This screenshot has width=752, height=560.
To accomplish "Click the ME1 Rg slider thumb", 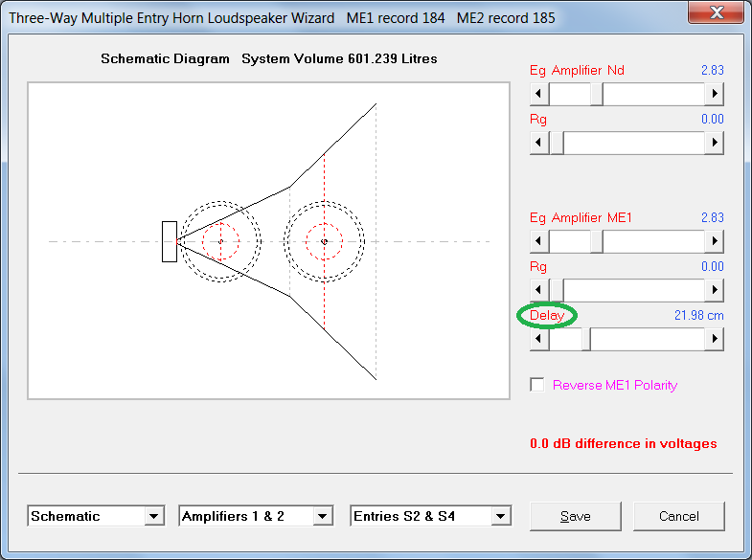I will [x=557, y=290].
